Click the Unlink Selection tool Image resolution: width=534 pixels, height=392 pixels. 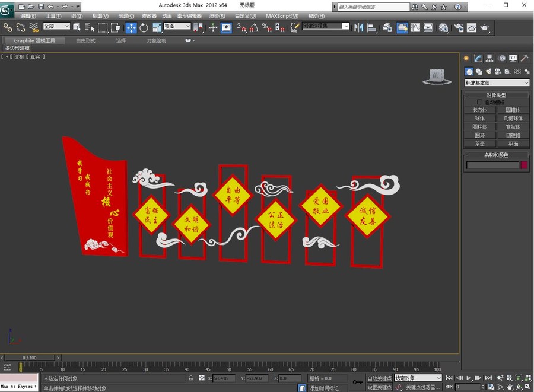[x=20, y=27]
